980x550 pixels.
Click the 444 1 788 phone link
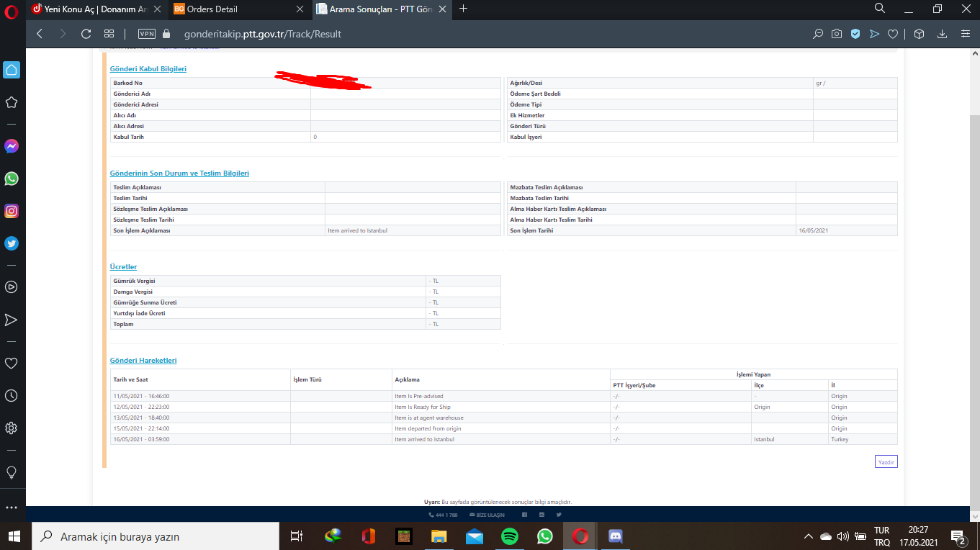[x=443, y=515]
